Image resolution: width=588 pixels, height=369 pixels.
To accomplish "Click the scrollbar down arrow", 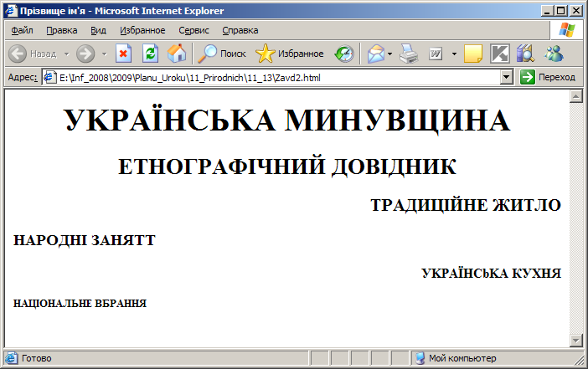I will pyautogui.click(x=576, y=341).
